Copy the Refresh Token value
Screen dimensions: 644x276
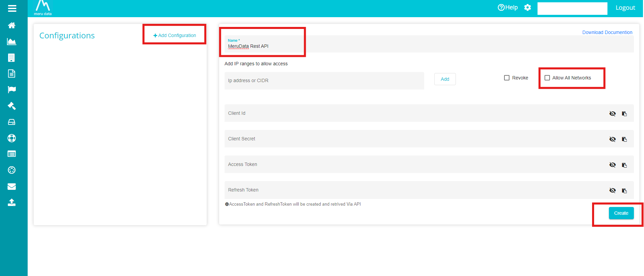[624, 191]
